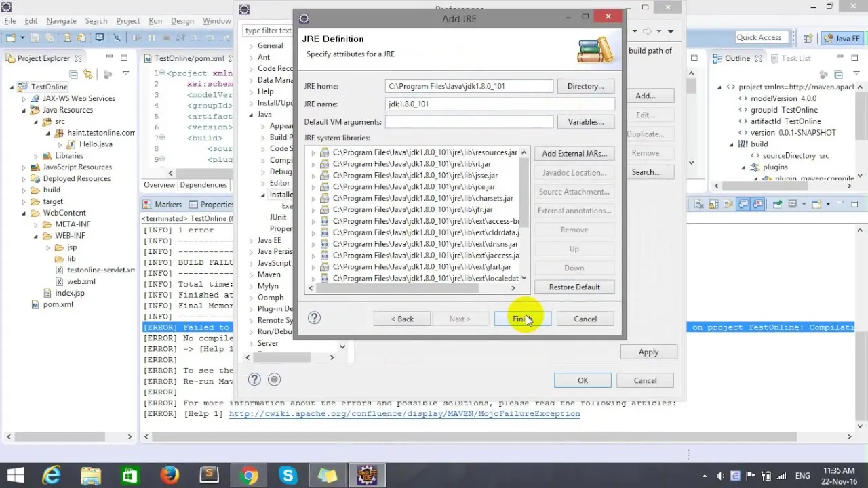This screenshot has width=868, height=488.
Task: Expand the rt.jar library entry
Action: [x=313, y=164]
